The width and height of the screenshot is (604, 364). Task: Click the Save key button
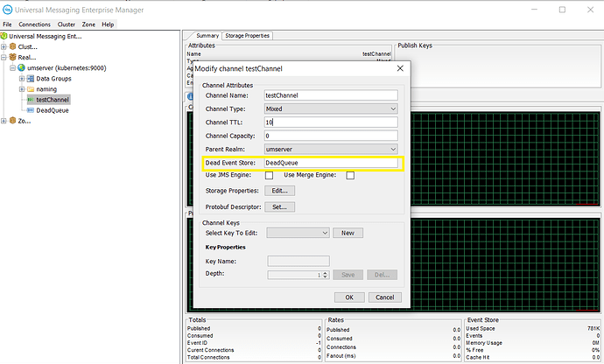[x=348, y=275]
